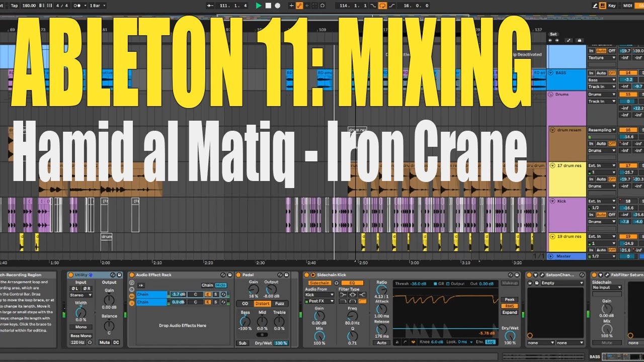Enable Utility Bass Mono button

(80, 336)
